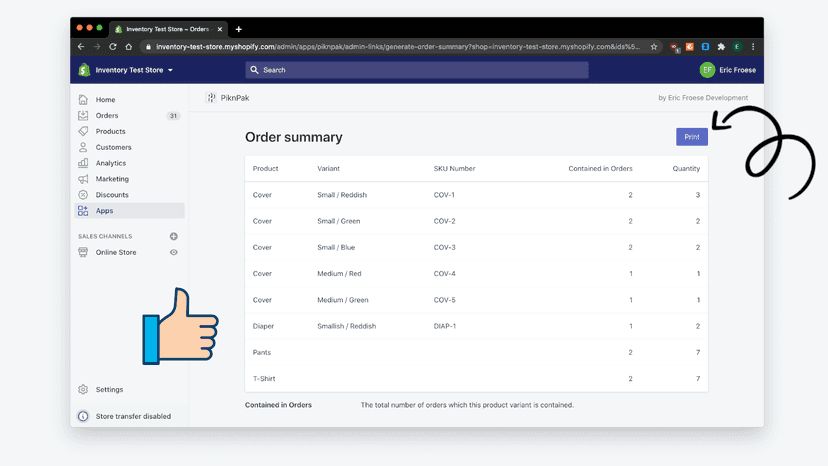
Task: Print the order summary
Action: [692, 137]
